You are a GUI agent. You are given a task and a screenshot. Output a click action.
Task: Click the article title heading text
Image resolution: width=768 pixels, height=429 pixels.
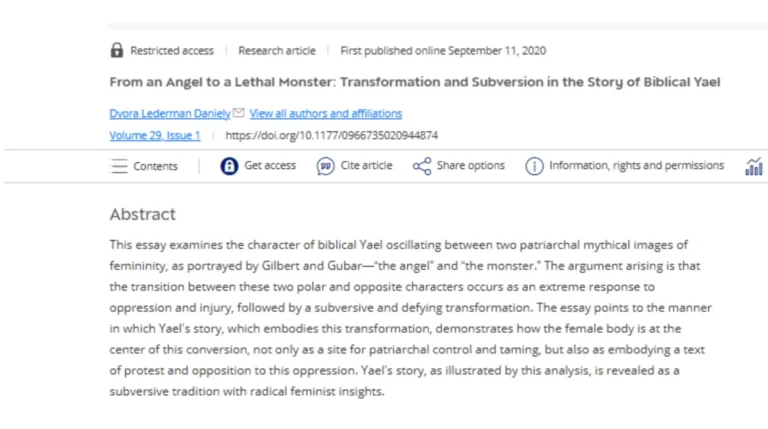click(414, 82)
